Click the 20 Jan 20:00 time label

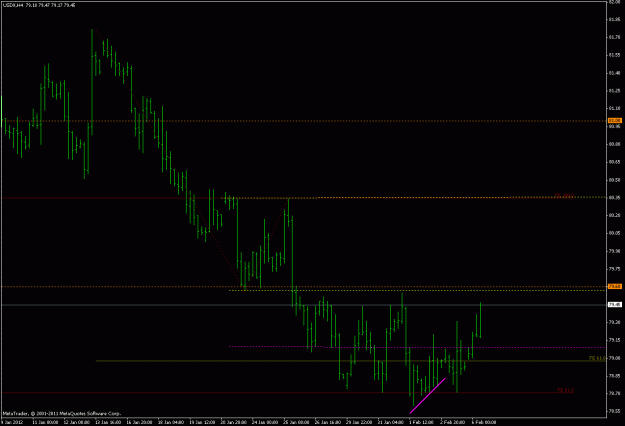tap(234, 422)
